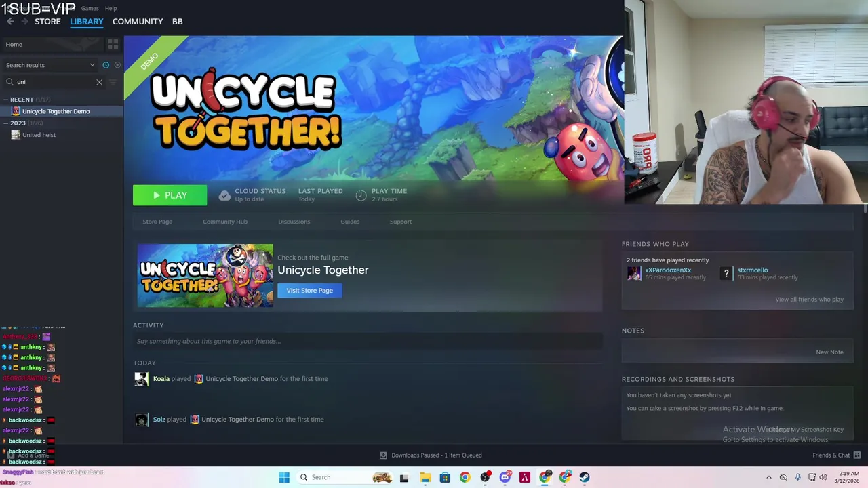Open Discussions link
Image resolution: width=868 pixels, height=488 pixels.
tap(294, 222)
